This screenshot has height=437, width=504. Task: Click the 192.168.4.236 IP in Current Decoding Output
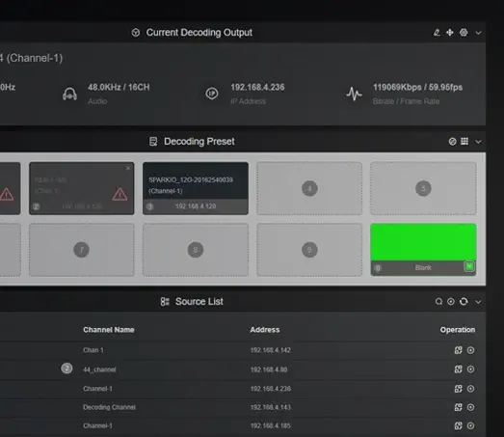point(257,87)
